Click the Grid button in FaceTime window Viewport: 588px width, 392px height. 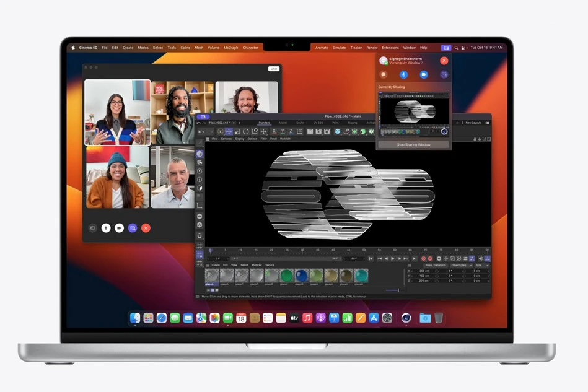[x=274, y=69]
